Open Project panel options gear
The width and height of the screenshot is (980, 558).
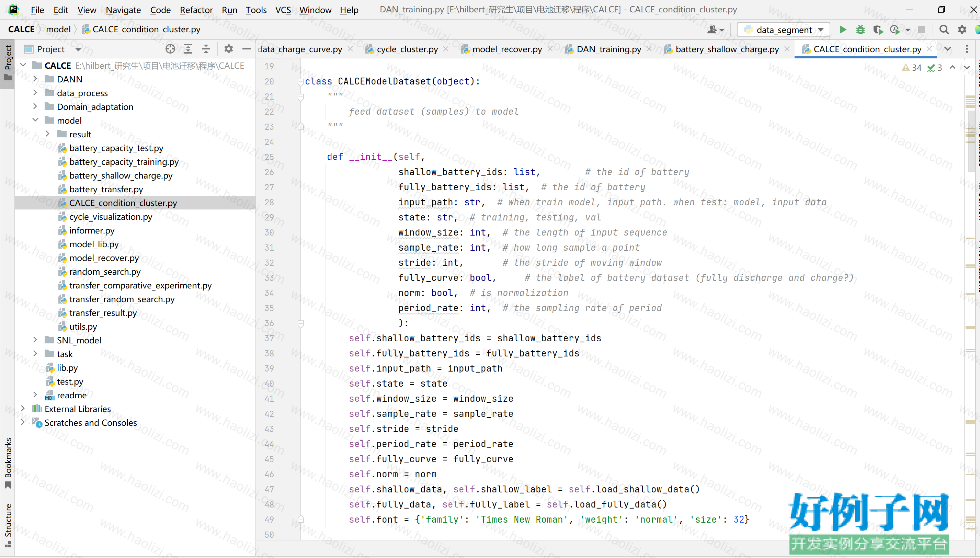(229, 49)
